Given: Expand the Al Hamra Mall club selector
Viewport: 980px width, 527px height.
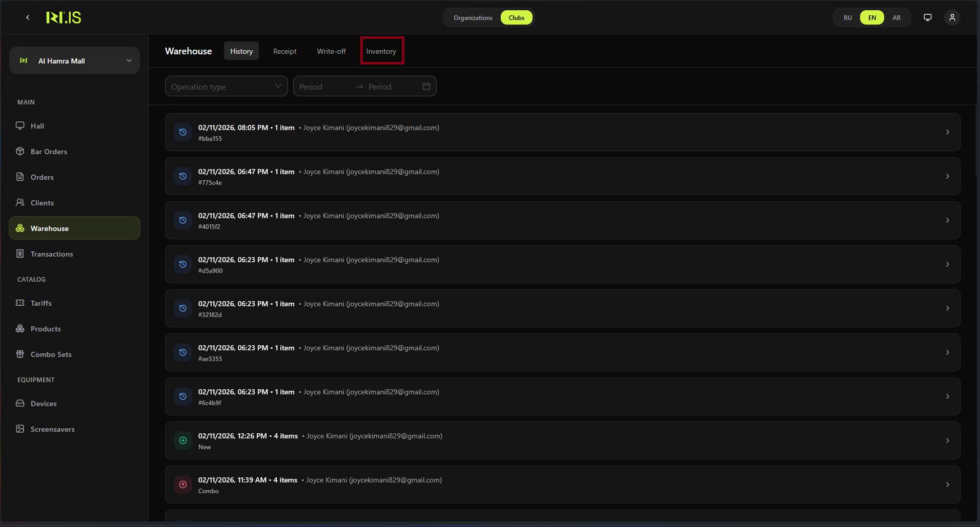Looking at the screenshot, I should click(74, 60).
